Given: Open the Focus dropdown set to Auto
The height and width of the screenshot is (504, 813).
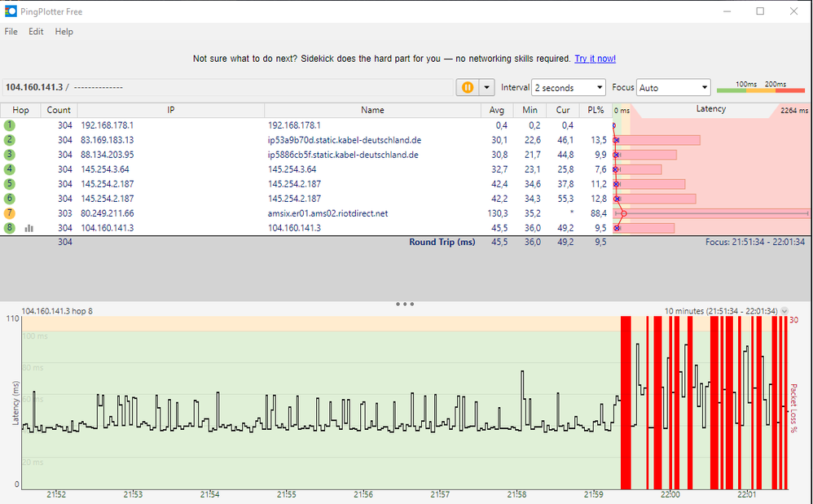Looking at the screenshot, I should (x=673, y=88).
